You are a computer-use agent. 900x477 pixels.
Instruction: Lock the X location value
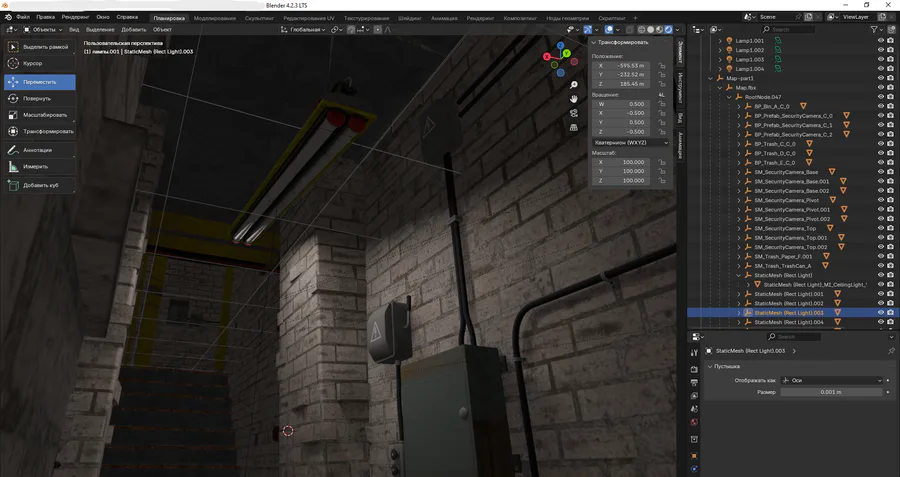[x=662, y=65]
